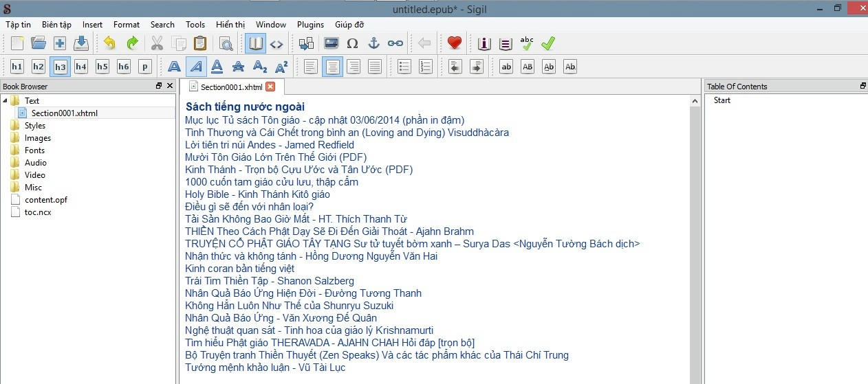This screenshot has height=384, width=868.
Task: Select the Images folder
Action: coord(37,137)
